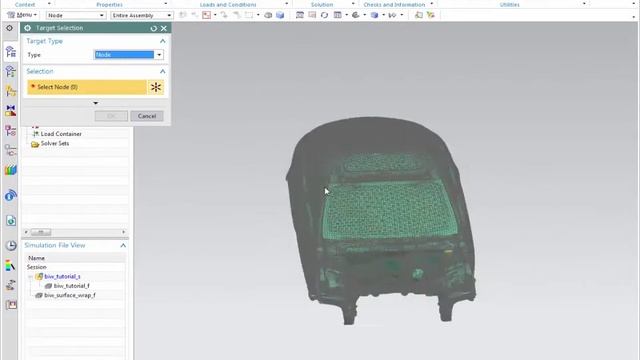The width and height of the screenshot is (640, 360).
Task: Click the Cancel button
Action: coord(147,116)
